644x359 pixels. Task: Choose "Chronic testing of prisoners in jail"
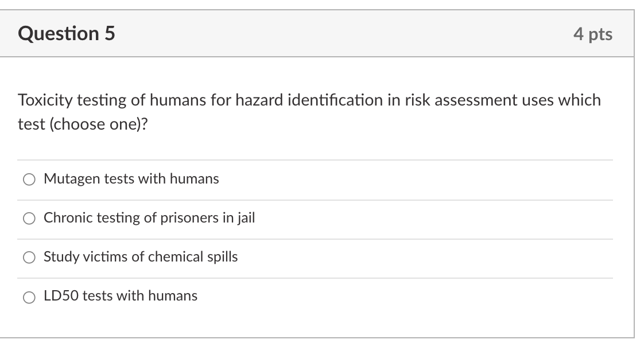[x=28, y=218]
